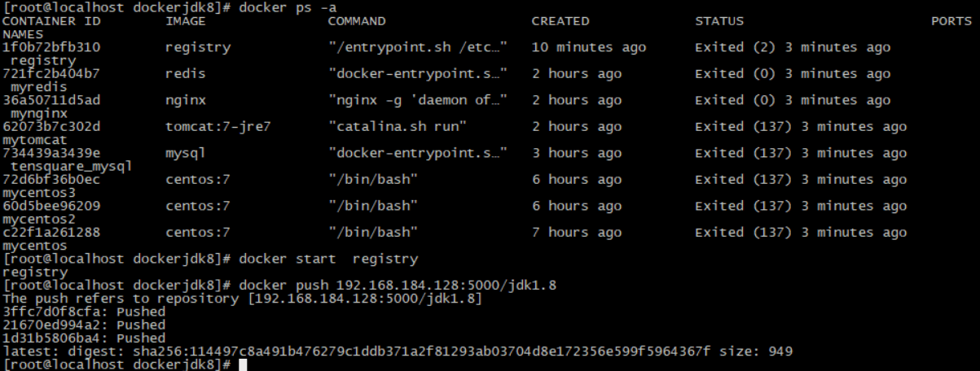Image resolution: width=980 pixels, height=371 pixels.
Task: Click the COMMAND column header
Action: pyautogui.click(x=357, y=21)
